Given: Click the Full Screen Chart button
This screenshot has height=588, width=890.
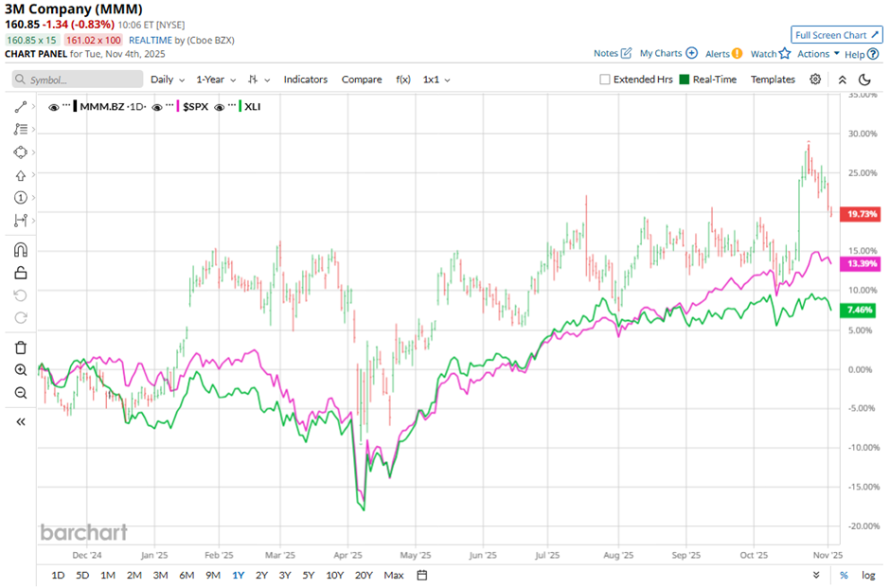Looking at the screenshot, I should pos(836,35).
